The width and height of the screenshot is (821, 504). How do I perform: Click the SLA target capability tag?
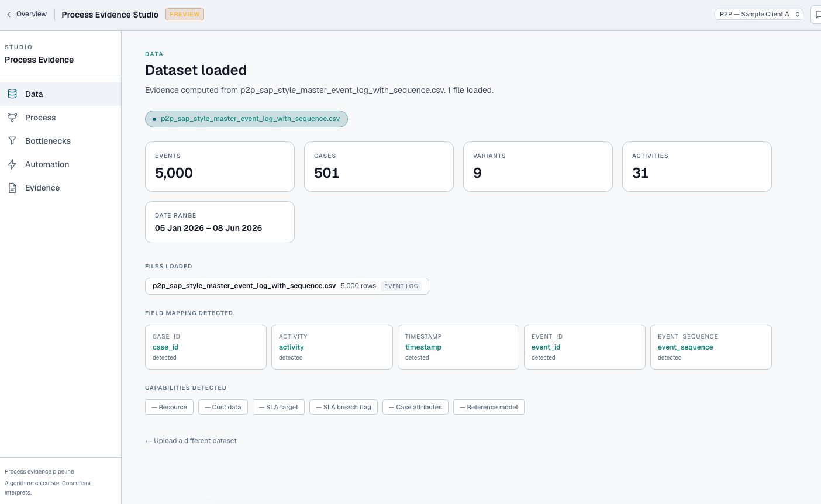278,407
